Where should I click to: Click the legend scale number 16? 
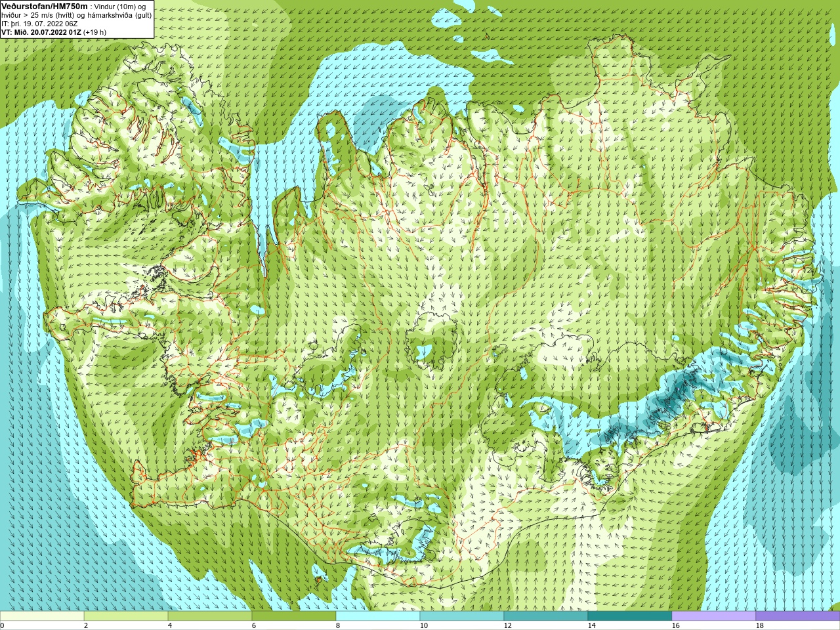click(676, 626)
